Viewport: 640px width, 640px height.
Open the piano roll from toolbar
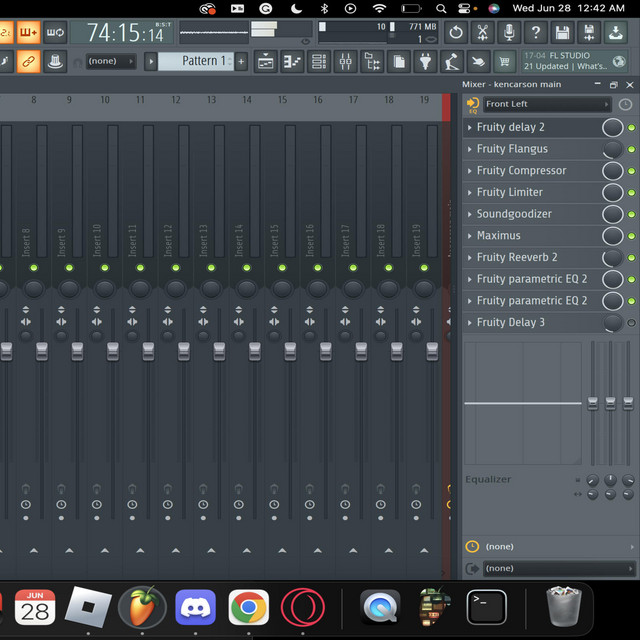[x=293, y=62]
